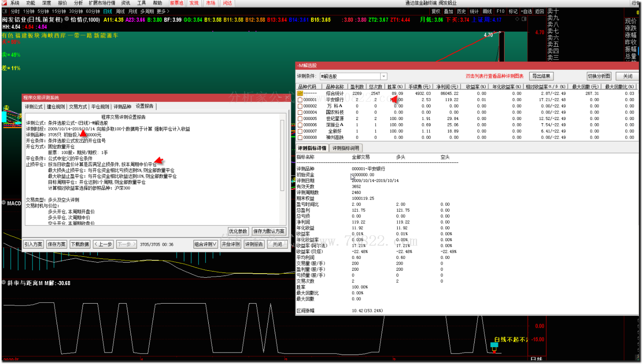Click the 导出结果 button
643x364 pixels.
pos(541,76)
